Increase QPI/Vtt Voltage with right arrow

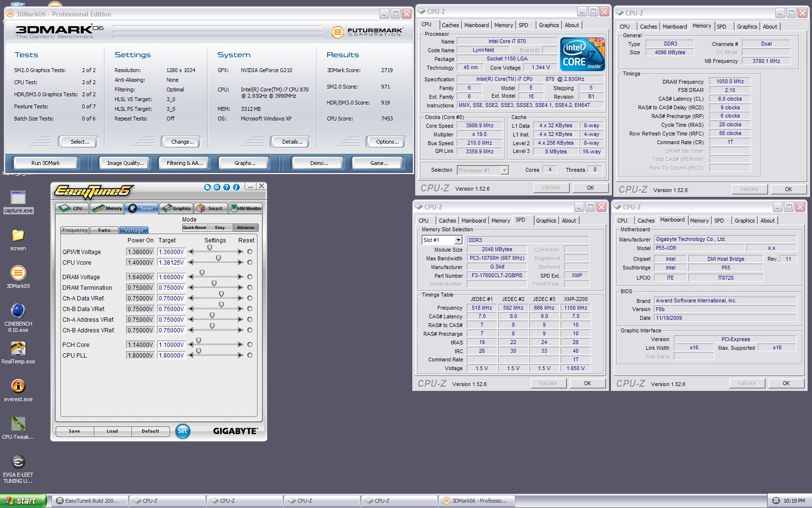240,252
